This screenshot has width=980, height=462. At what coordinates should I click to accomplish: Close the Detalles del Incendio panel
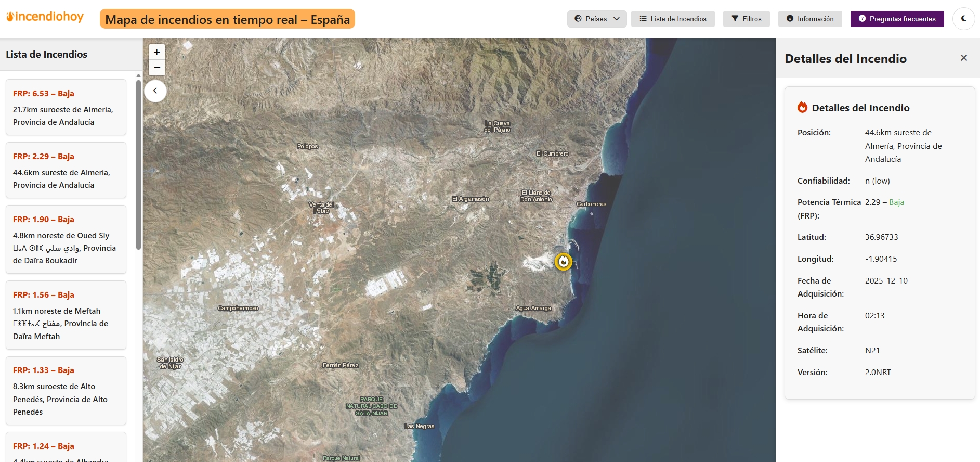point(963,58)
